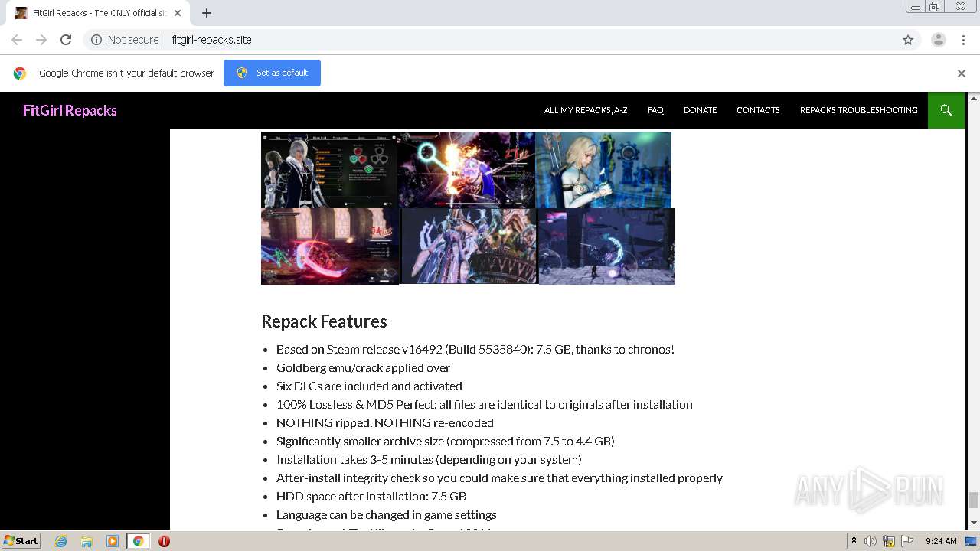Open the CONTACTS menu item
Screen dimensions: 980x551
tap(758, 110)
